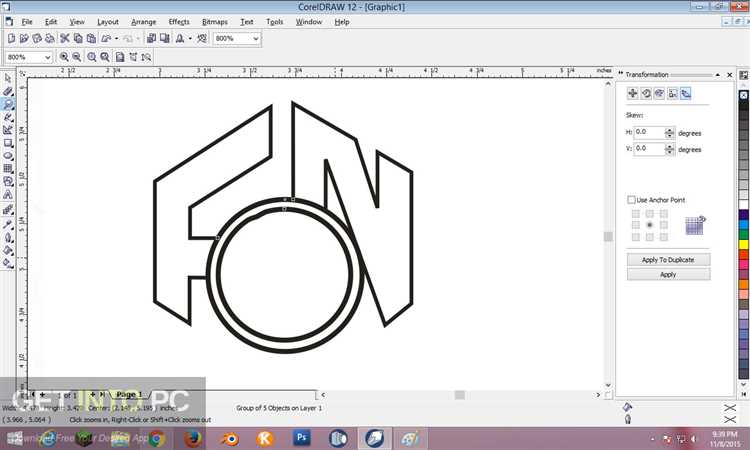Open Blender from the Windows taskbar
This screenshot has width=750, height=450.
[230, 439]
